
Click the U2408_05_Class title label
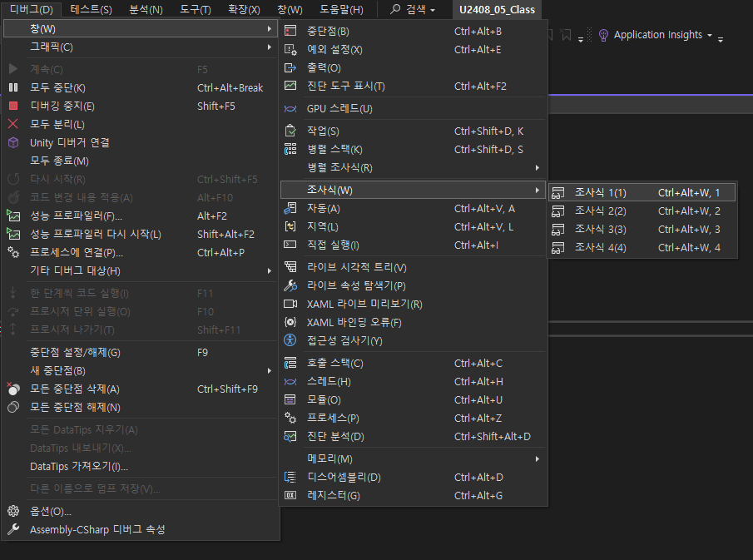tap(497, 10)
